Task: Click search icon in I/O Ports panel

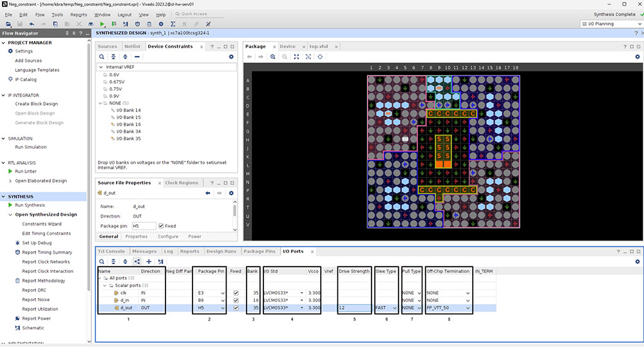Action: pos(102,261)
